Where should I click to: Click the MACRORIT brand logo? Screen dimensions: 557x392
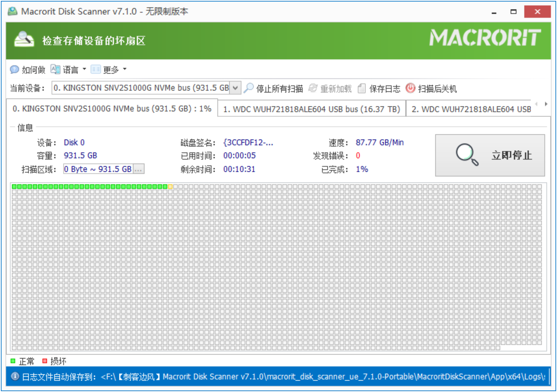(485, 38)
